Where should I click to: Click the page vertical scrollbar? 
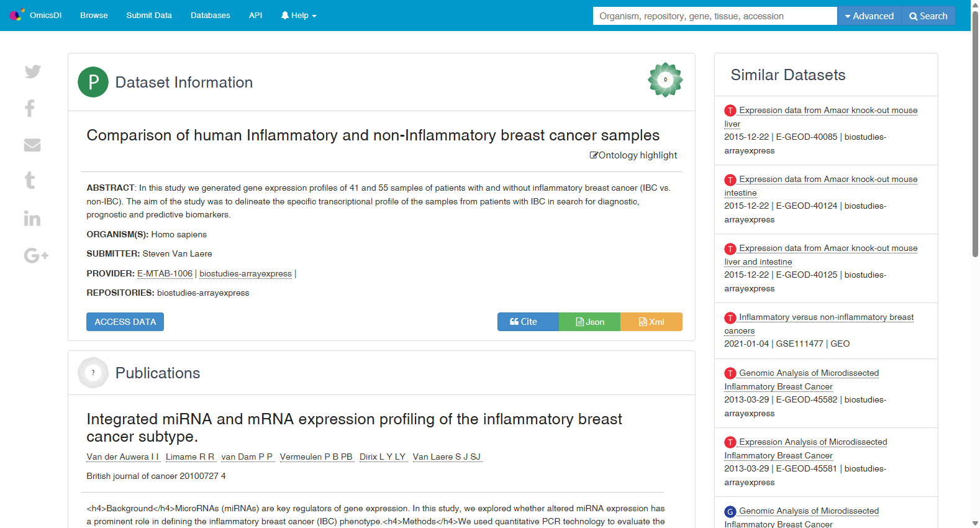[x=975, y=264]
